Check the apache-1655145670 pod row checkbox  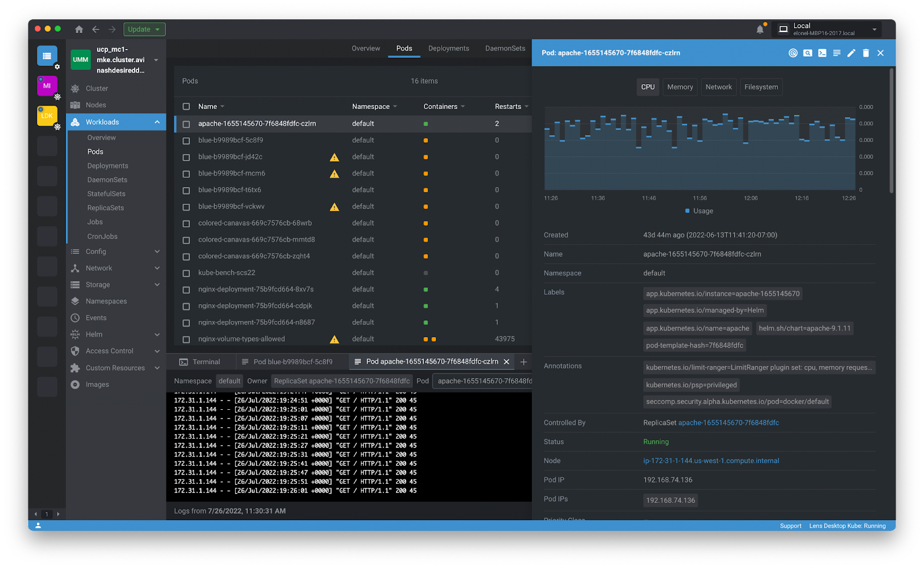(186, 124)
